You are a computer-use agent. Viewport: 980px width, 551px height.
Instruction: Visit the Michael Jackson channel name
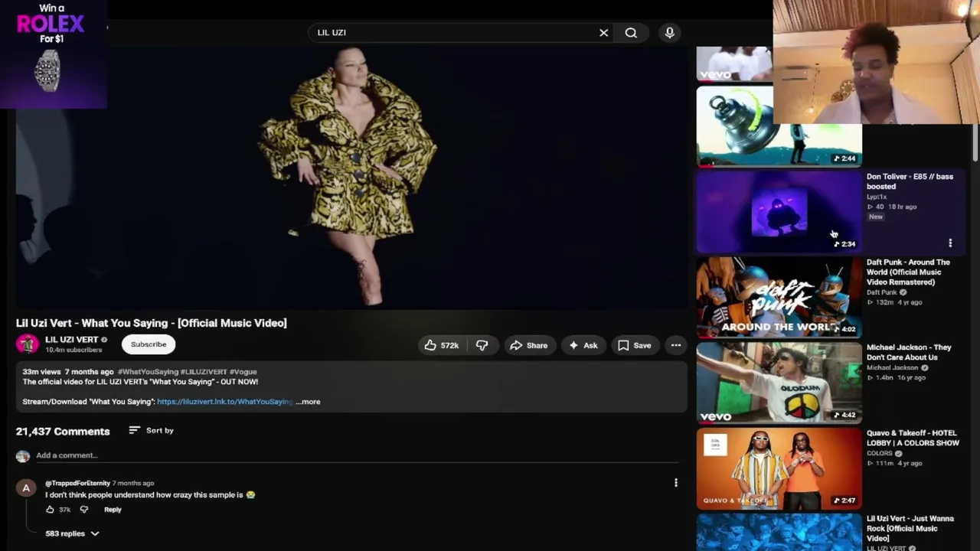892,367
